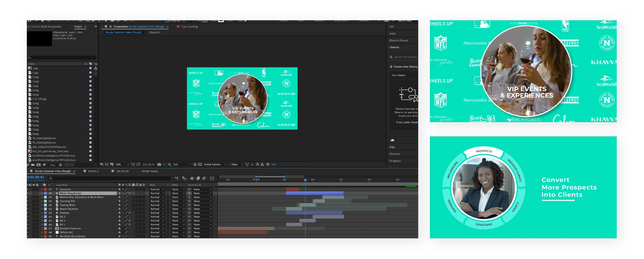Toggle Draft 3D icon in timeline

[184, 178]
